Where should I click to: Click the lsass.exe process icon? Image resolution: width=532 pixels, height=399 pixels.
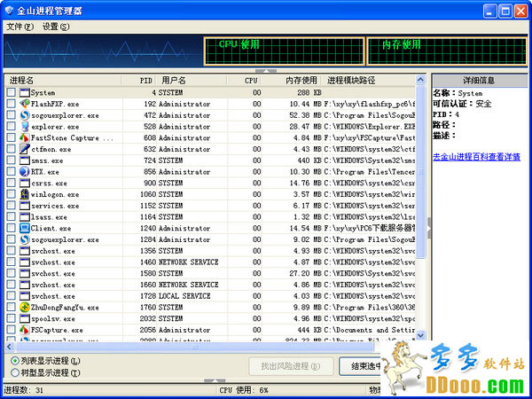25,217
